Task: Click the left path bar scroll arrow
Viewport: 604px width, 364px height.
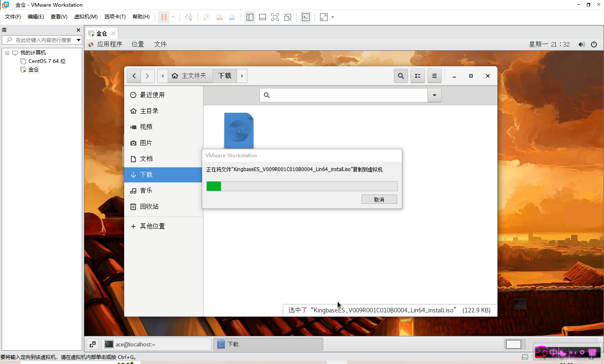Action: [163, 76]
